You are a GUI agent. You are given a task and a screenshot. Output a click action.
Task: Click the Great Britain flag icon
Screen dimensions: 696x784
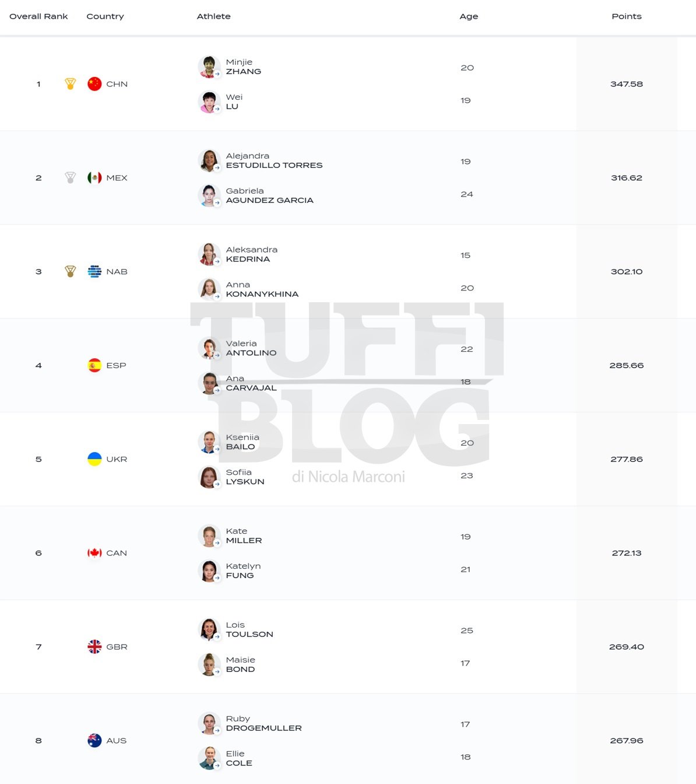[94, 647]
